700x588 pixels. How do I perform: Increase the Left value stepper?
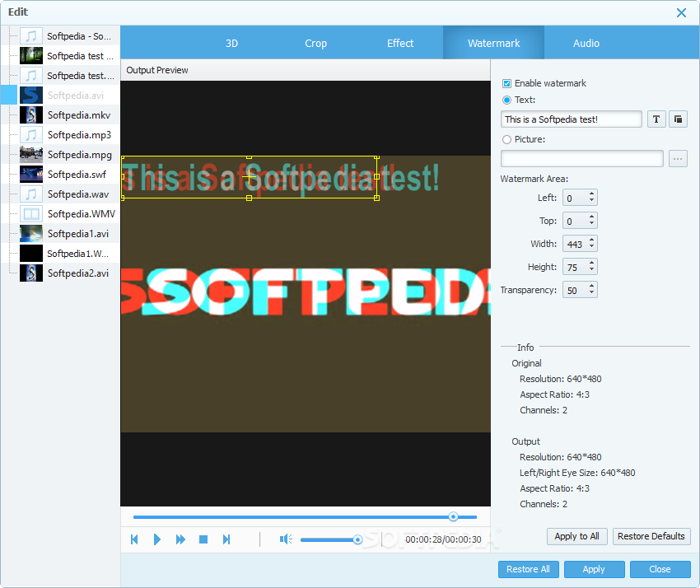pyautogui.click(x=591, y=194)
